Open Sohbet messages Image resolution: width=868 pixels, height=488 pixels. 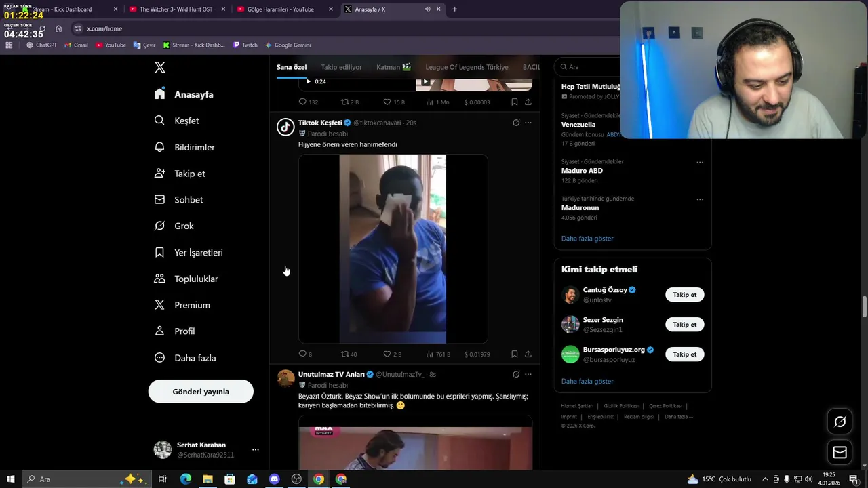point(178,200)
